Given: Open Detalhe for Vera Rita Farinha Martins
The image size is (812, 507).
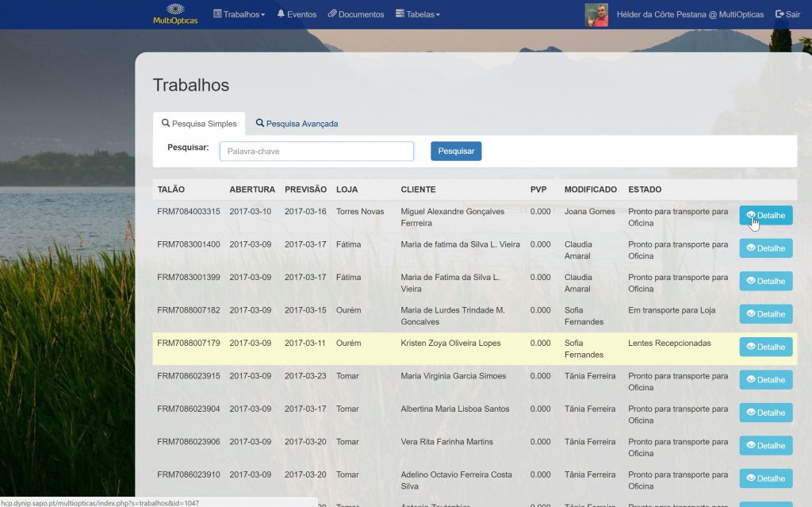Looking at the screenshot, I should click(765, 445).
